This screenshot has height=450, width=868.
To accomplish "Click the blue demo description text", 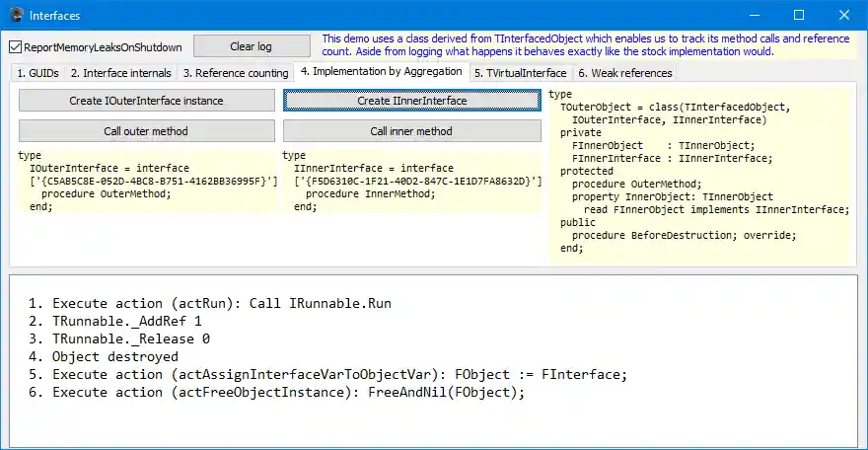I will [586, 44].
